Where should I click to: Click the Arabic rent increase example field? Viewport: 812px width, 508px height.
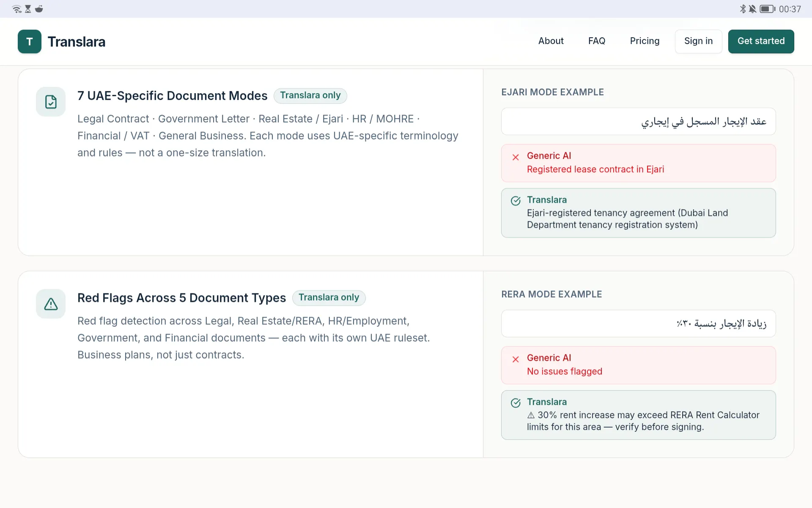pyautogui.click(x=638, y=323)
